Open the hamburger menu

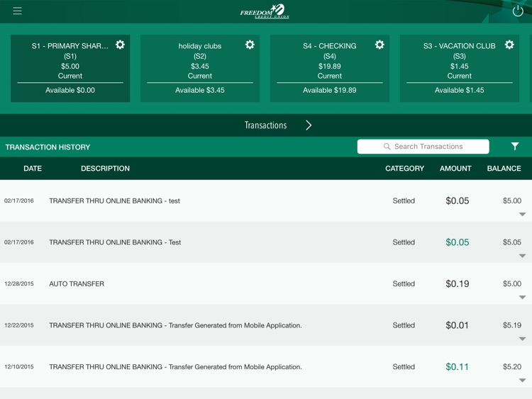pyautogui.click(x=17, y=11)
